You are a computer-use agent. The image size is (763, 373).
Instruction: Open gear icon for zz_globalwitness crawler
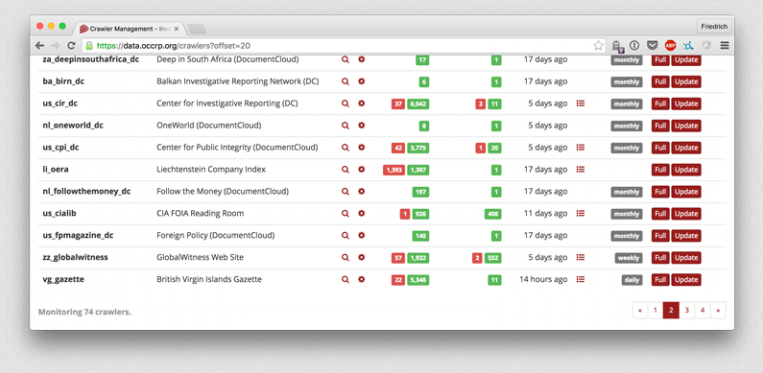point(361,257)
